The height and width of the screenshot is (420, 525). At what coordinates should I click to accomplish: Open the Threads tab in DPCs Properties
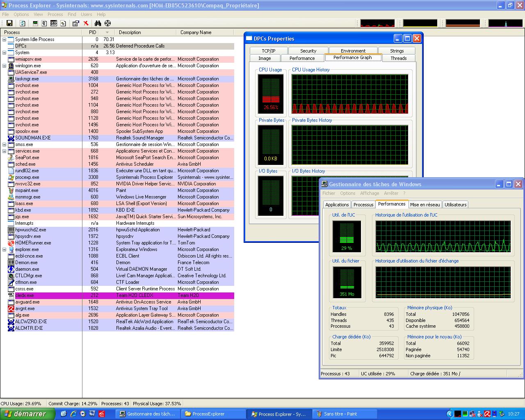click(x=398, y=58)
